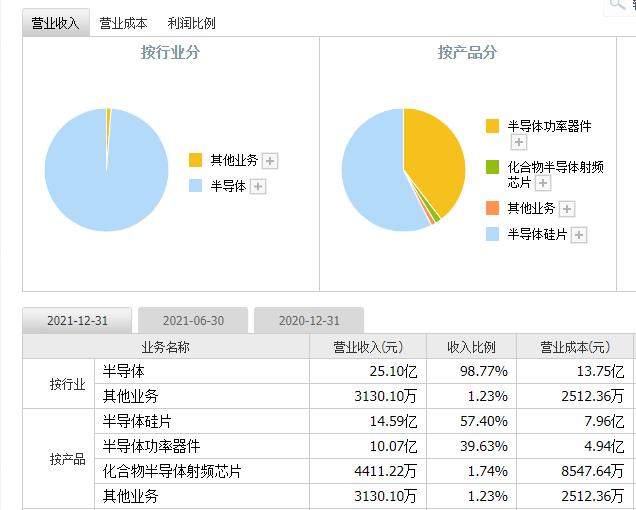Click the 半导体硅片 row name in table
636x510 pixels.
[137, 422]
